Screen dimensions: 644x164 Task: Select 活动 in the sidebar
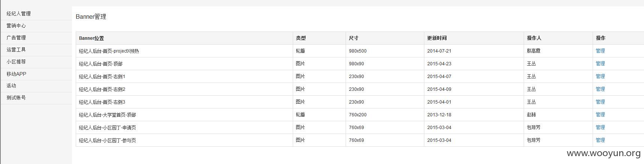(x=11, y=86)
